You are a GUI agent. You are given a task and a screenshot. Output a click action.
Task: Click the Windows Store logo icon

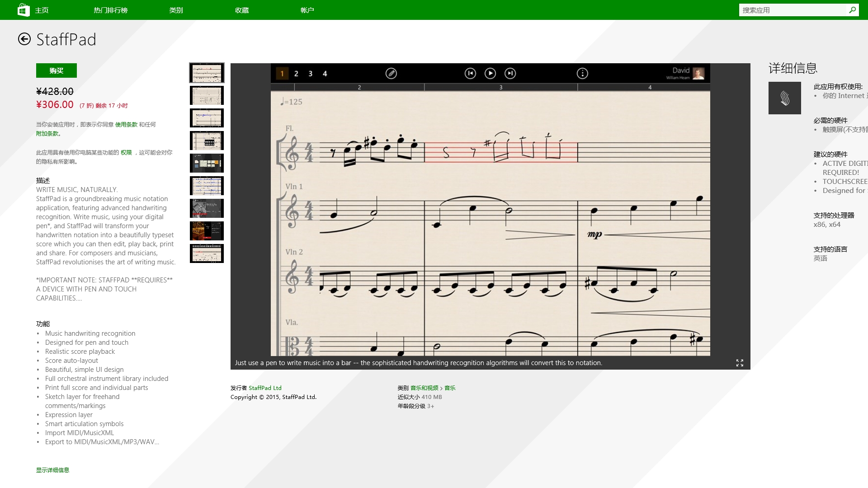click(24, 10)
